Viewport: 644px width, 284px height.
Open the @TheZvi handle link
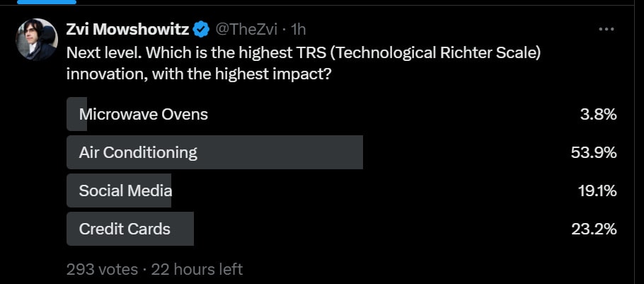click(246, 30)
